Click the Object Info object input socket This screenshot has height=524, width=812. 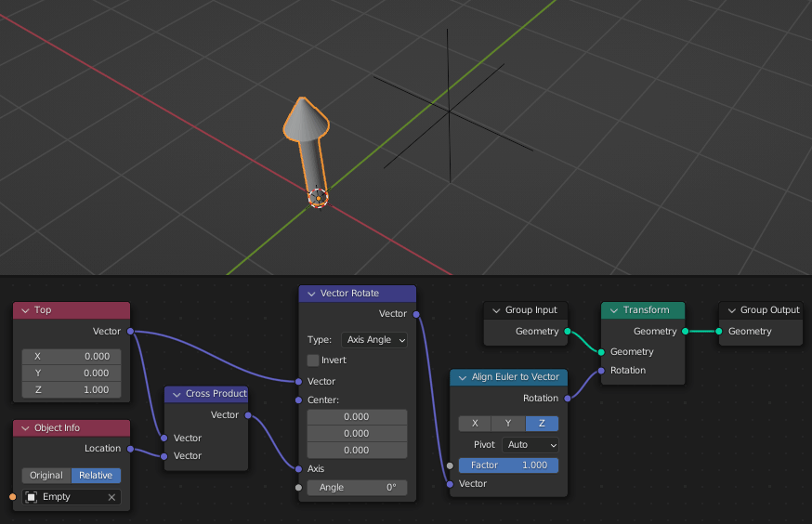coord(13,497)
